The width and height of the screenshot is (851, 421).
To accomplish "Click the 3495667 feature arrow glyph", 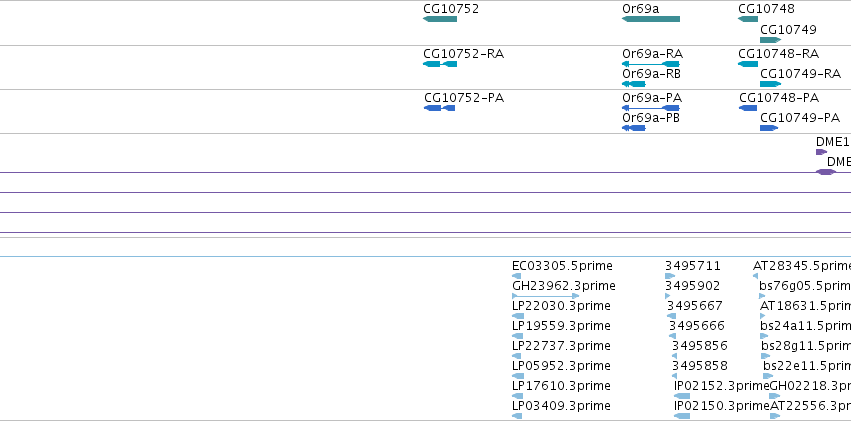I will click(671, 316).
